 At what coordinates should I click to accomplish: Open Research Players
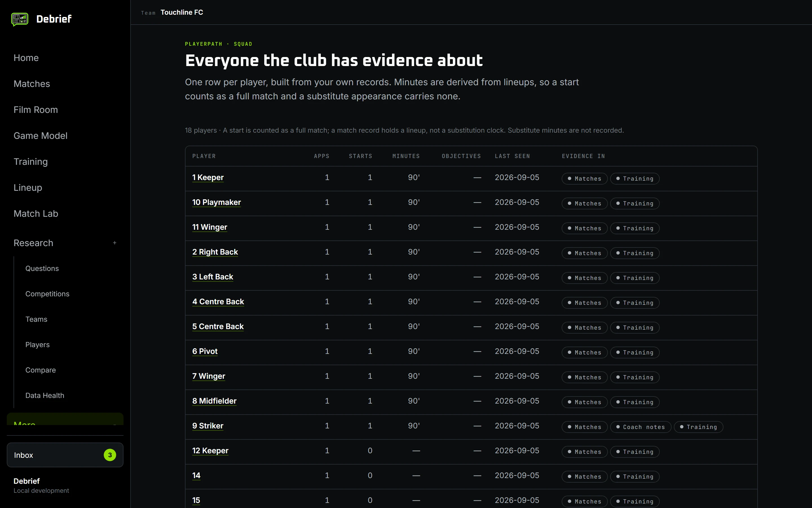pyautogui.click(x=37, y=345)
